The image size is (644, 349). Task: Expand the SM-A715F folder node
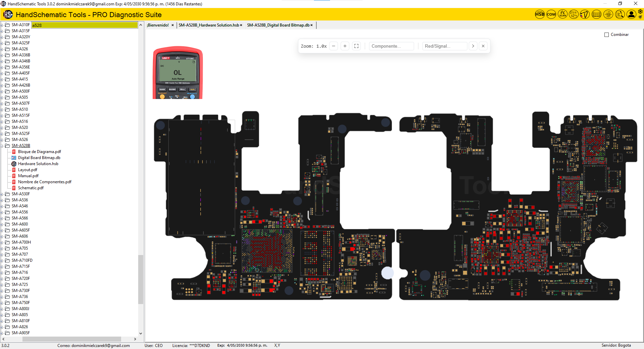click(2, 266)
